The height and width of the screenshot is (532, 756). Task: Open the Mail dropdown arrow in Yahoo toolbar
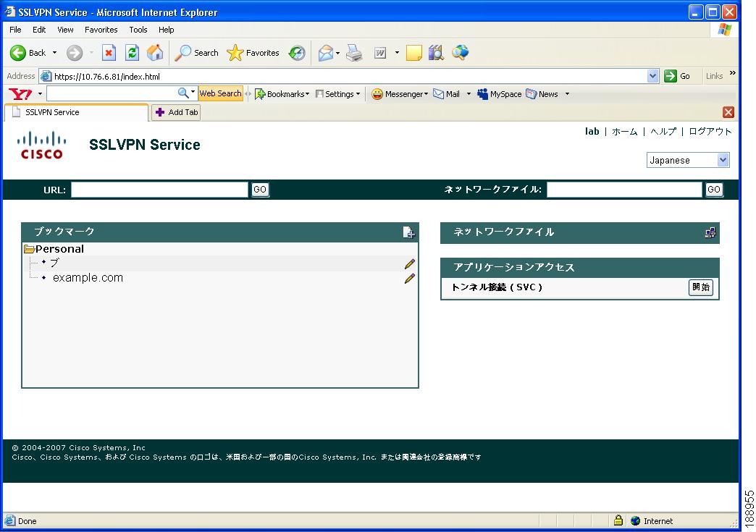tap(469, 94)
